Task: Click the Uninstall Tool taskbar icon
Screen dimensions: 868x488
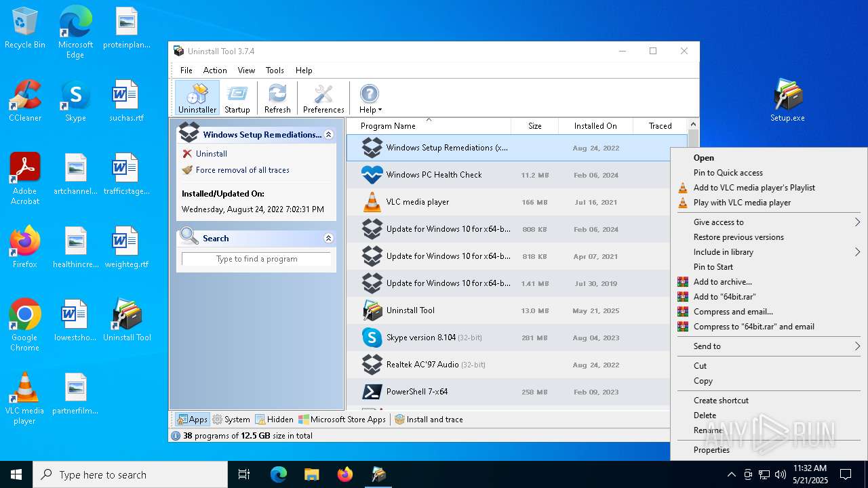Action: [378, 474]
